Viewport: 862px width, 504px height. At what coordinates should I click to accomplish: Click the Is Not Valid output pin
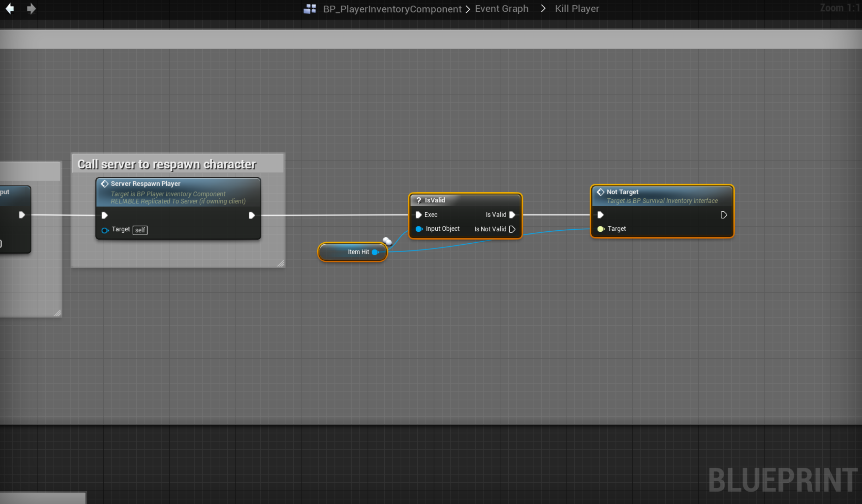coord(512,229)
